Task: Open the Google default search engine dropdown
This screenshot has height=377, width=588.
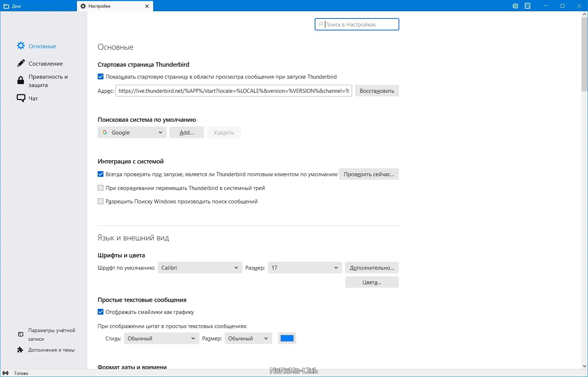Action: click(x=132, y=132)
